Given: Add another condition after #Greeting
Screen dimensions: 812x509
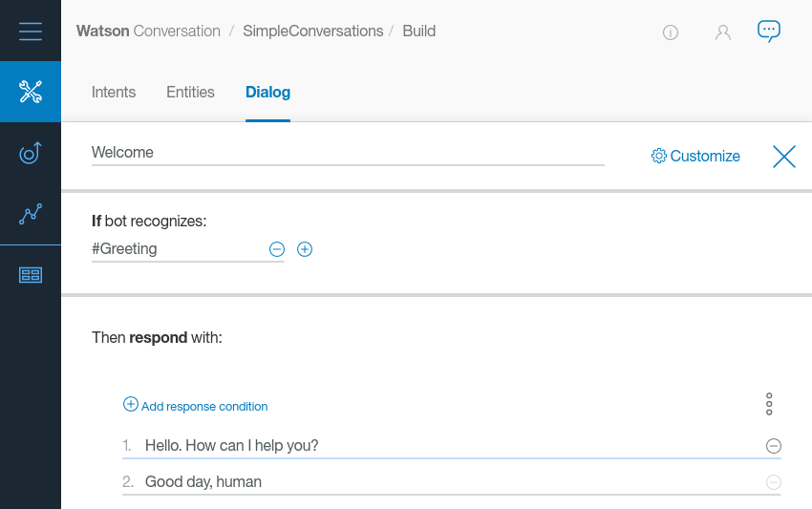Looking at the screenshot, I should tap(305, 249).
